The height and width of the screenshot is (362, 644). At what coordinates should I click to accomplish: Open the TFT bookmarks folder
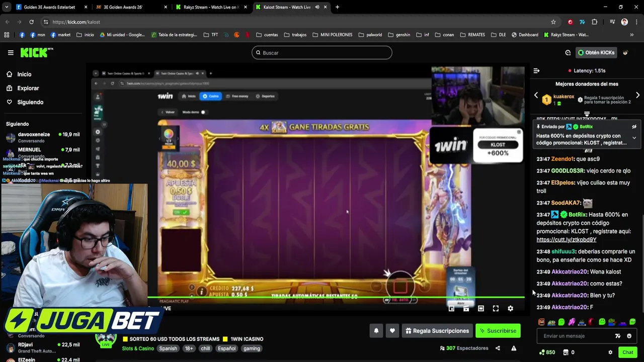[211, 35]
